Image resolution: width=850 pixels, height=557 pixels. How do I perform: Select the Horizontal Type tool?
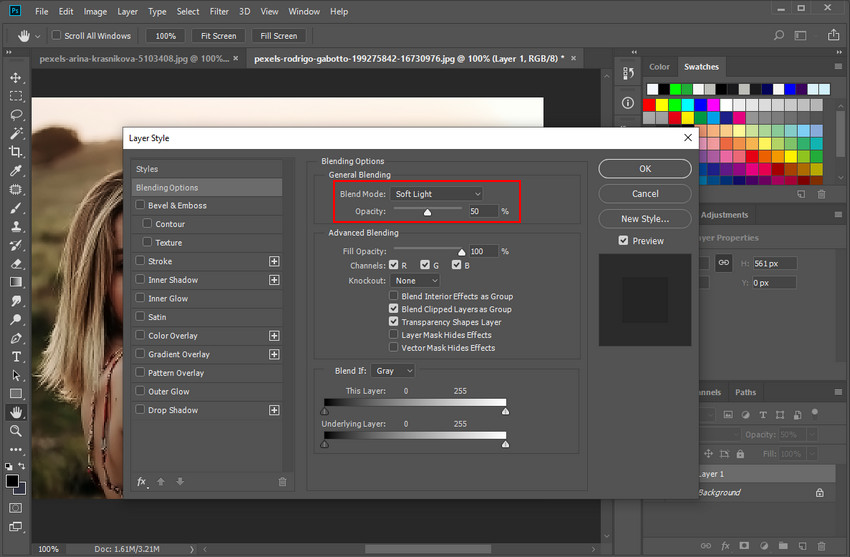click(x=16, y=357)
